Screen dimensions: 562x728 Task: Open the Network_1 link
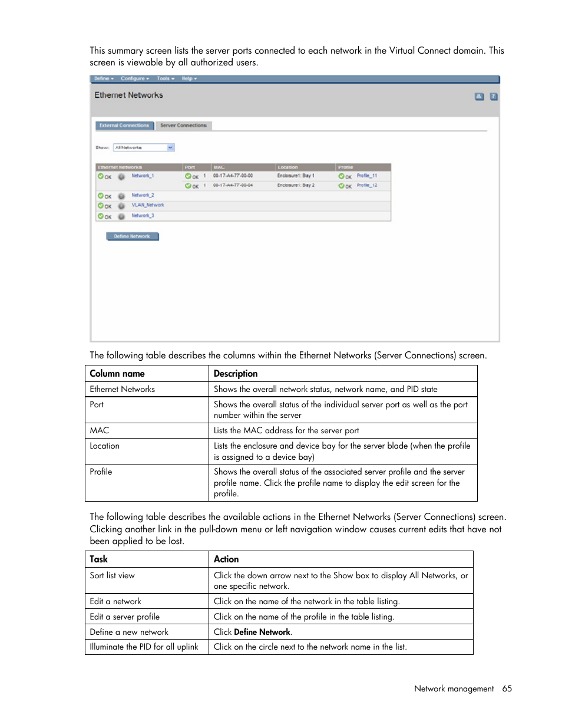143,176
